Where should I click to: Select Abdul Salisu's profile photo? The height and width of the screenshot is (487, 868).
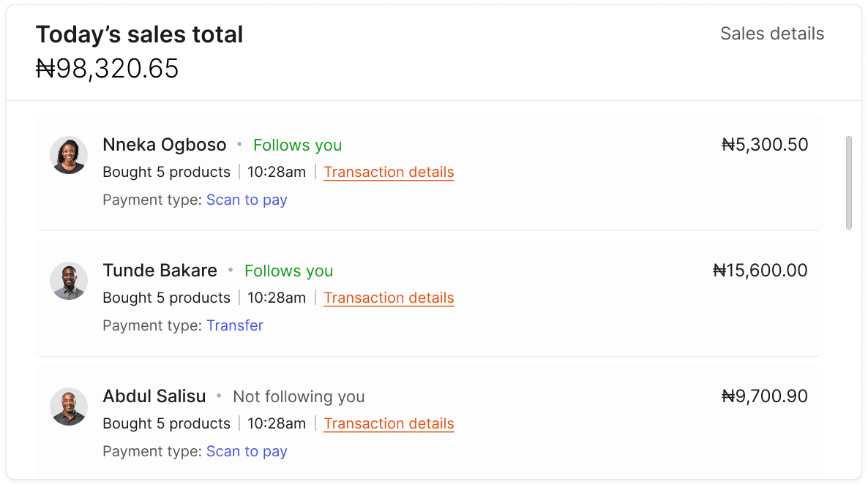coord(68,406)
